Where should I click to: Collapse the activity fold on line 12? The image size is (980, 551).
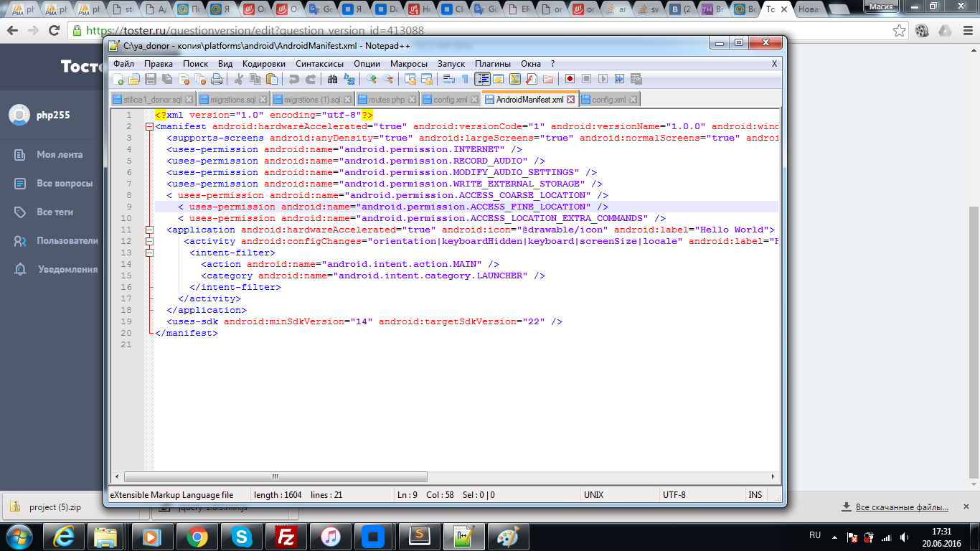(149, 241)
